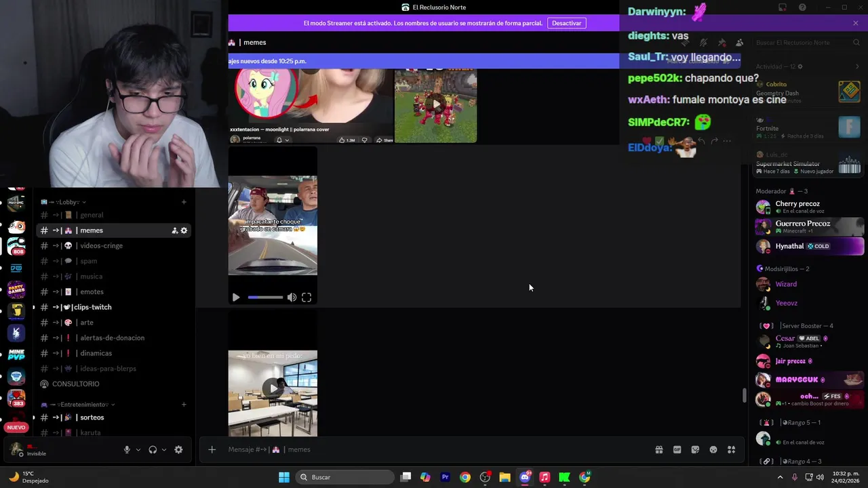Open the Party Games server icon
Viewport: 868px width, 488px height.
(16, 289)
